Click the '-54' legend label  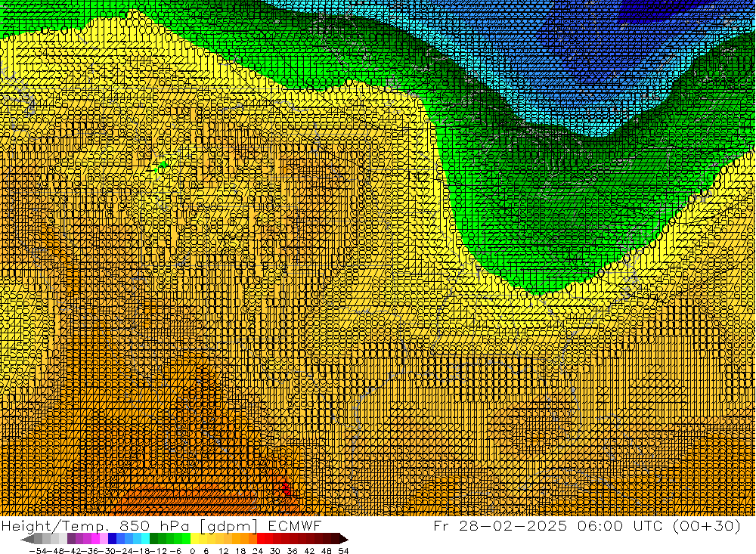point(39,551)
